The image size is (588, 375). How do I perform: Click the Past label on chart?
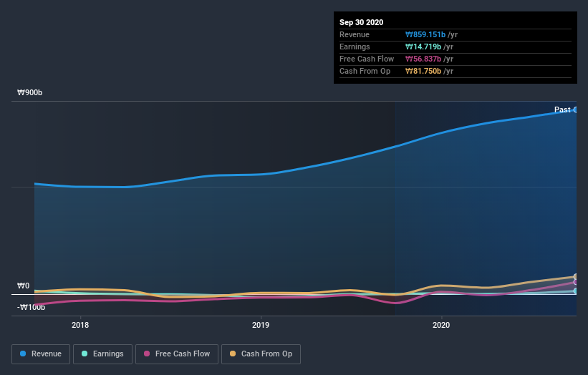click(562, 109)
